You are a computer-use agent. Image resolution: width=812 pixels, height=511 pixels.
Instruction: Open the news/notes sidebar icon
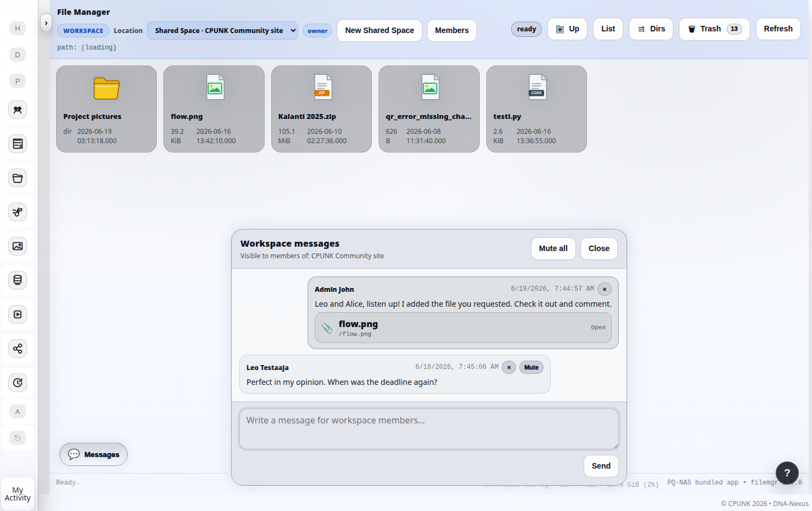point(18,144)
